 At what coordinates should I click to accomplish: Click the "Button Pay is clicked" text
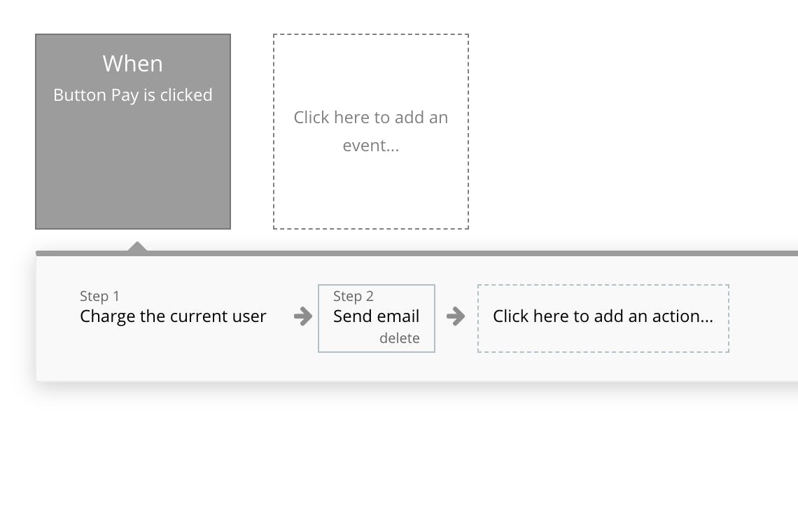133,95
